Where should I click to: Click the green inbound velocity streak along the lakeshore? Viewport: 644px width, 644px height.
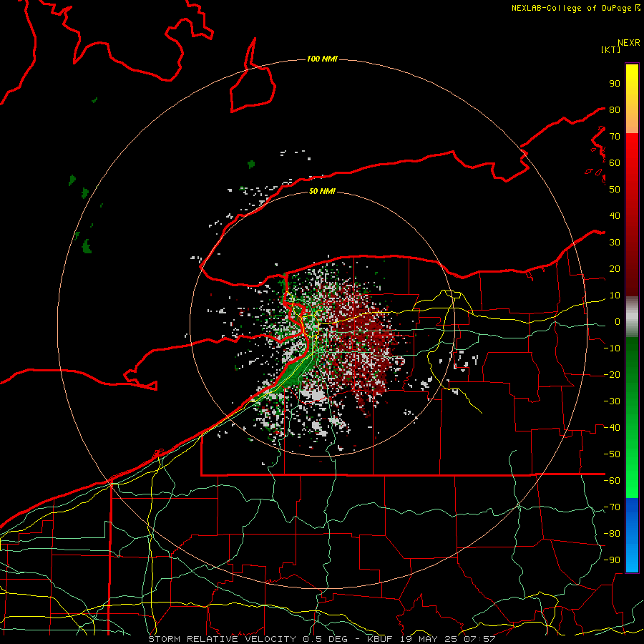293,371
